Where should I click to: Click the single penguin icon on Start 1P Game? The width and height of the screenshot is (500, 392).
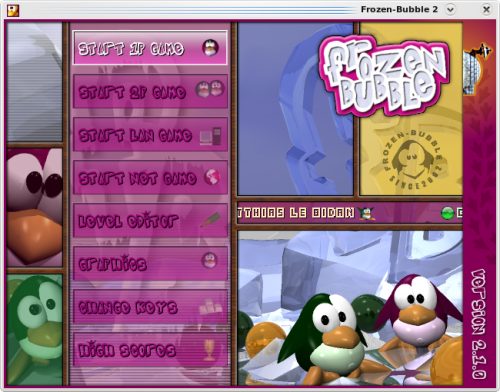coord(210,48)
